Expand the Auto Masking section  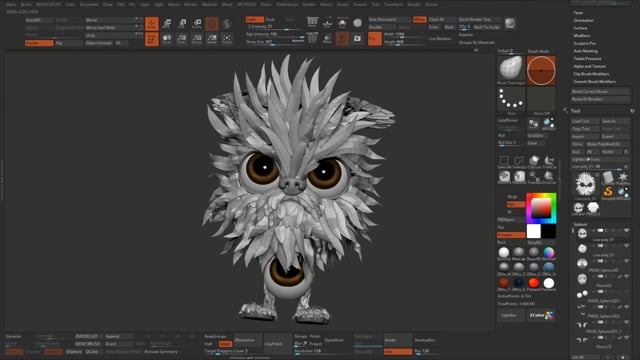tap(585, 51)
